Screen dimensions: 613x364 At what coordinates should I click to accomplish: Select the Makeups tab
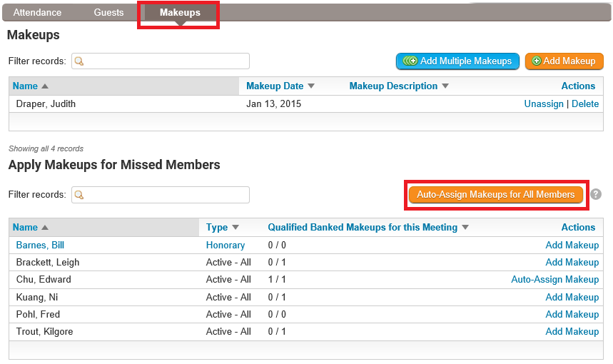pyautogui.click(x=180, y=13)
